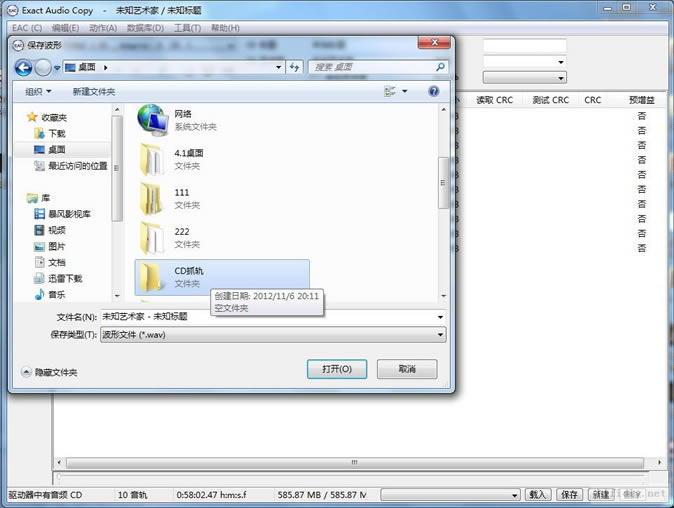Expand the file name dropdown arrow

pyautogui.click(x=441, y=317)
